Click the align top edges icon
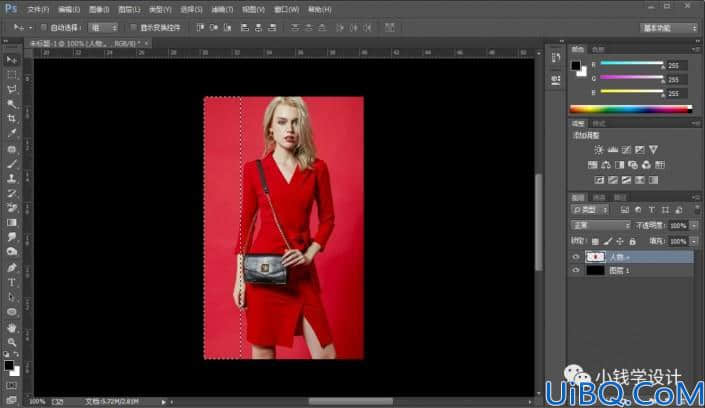The height and width of the screenshot is (408, 705). tap(200, 28)
